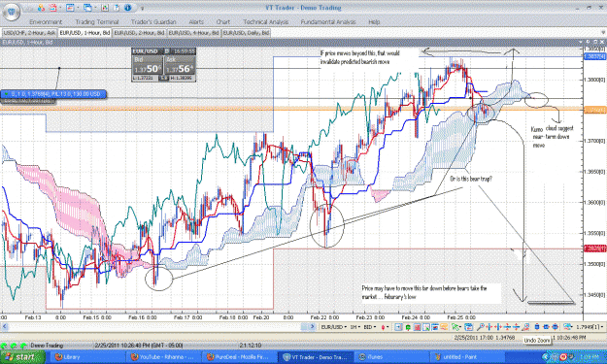Click the third green status icon in status bar
Image resolution: width=607 pixels, height=364 pixels.
pos(23,345)
